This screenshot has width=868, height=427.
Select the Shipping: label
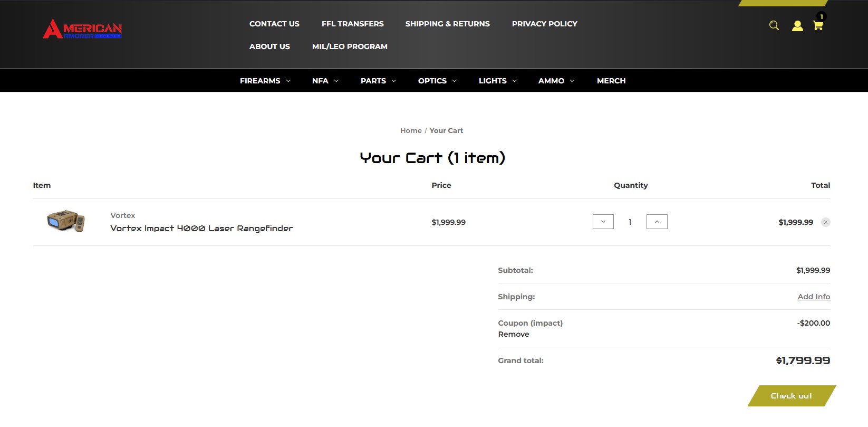517,297
